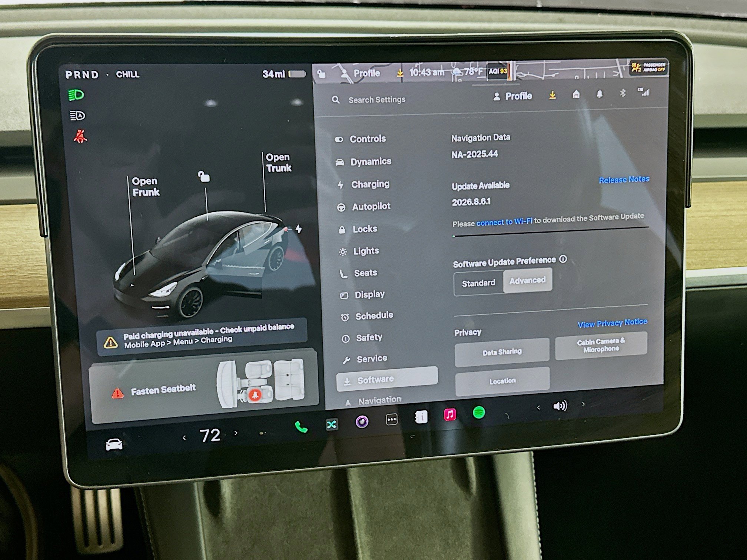This screenshot has width=747, height=560.
Task: Open the app launcher with three dots
Action: [x=391, y=419]
